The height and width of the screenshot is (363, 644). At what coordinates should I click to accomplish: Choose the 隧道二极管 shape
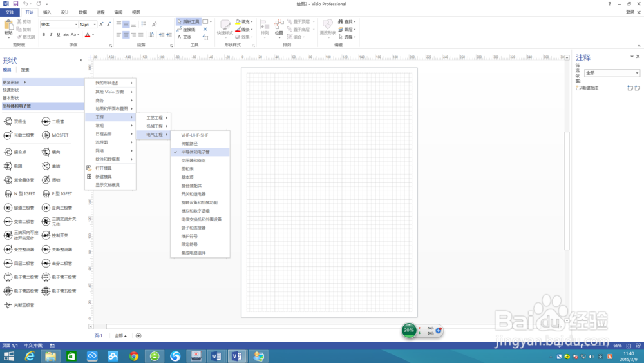pos(19,208)
